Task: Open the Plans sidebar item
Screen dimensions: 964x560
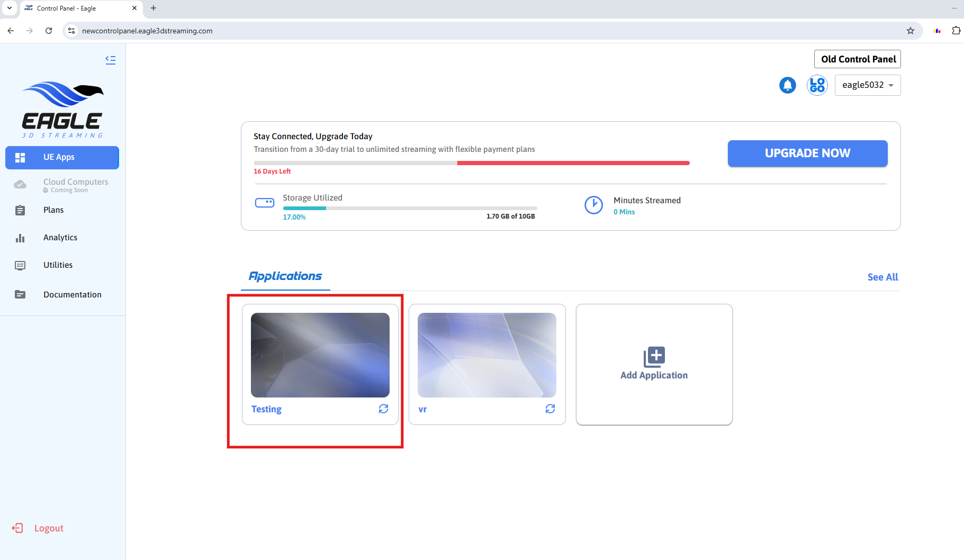Action: click(53, 210)
